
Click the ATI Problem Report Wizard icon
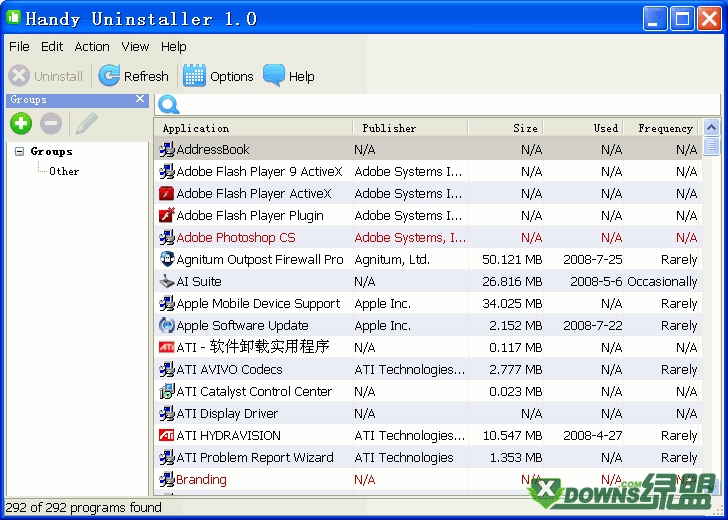click(167, 457)
